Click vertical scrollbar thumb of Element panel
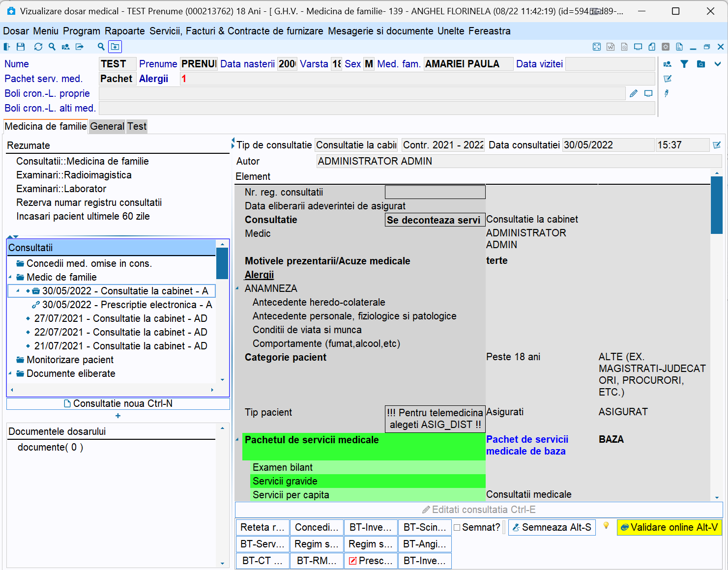Image resolution: width=728 pixels, height=570 pixels. click(717, 205)
